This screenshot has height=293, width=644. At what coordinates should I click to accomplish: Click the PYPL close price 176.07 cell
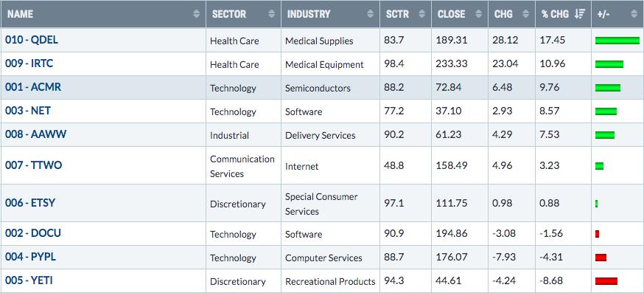click(x=452, y=258)
